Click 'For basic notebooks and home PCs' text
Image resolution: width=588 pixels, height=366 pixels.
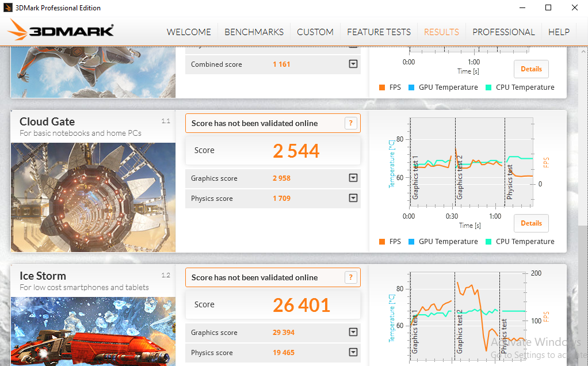(80, 133)
